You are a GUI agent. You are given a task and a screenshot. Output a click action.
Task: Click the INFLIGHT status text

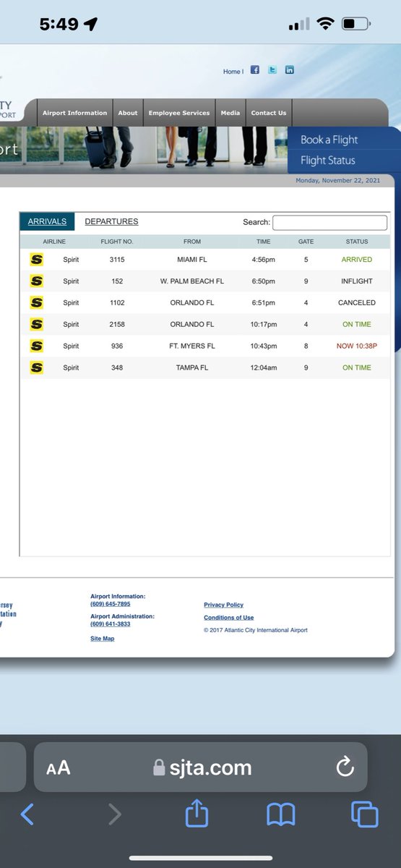(x=357, y=281)
